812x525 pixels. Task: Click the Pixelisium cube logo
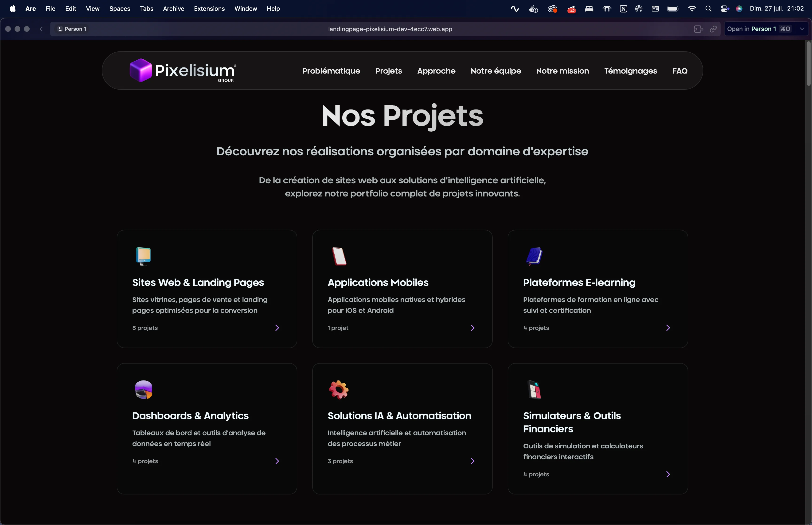(141, 70)
